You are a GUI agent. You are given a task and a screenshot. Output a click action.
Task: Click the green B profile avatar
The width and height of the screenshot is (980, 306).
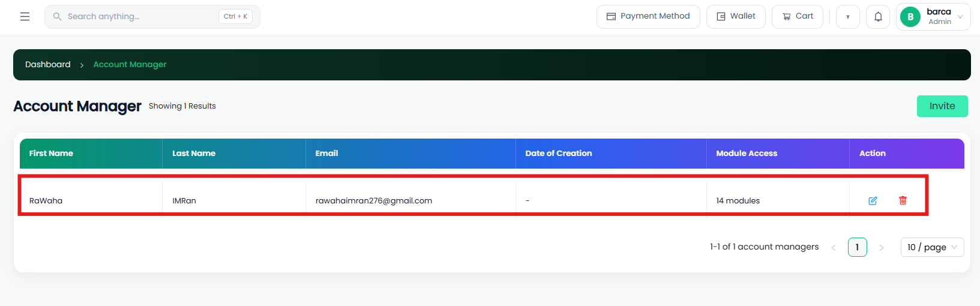pos(910,17)
